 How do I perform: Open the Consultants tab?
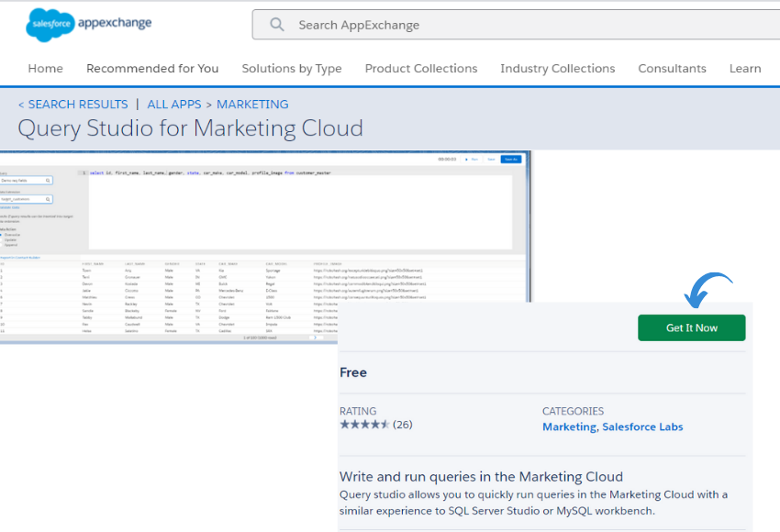673,69
